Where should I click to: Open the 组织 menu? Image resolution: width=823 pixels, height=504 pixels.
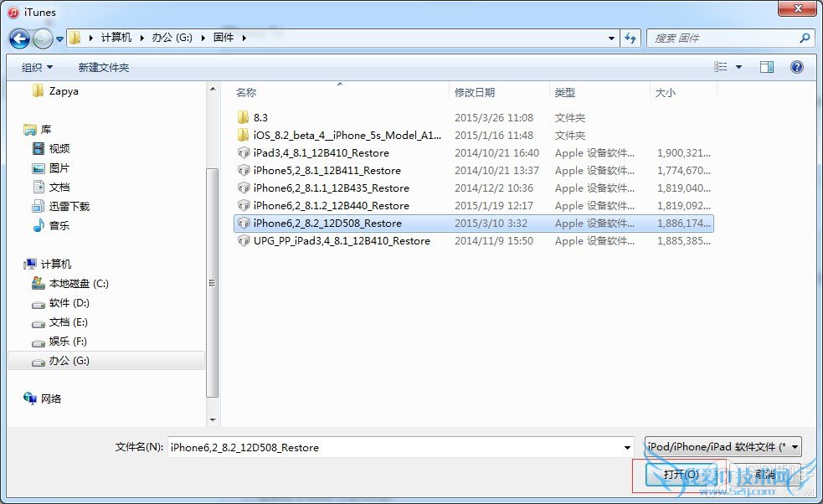[37, 67]
